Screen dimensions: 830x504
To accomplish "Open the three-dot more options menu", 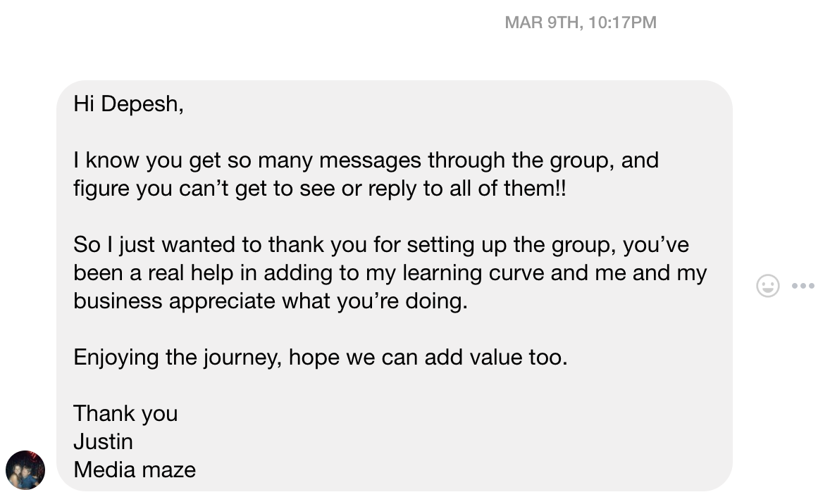I will [x=803, y=286].
